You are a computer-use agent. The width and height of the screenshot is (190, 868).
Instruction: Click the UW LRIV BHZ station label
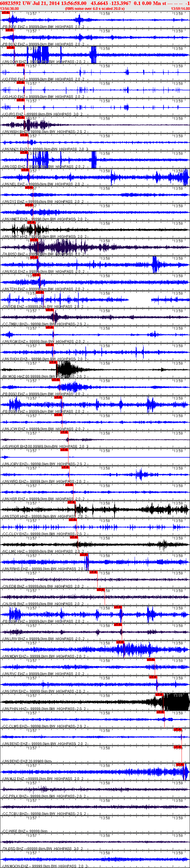[43, 639]
